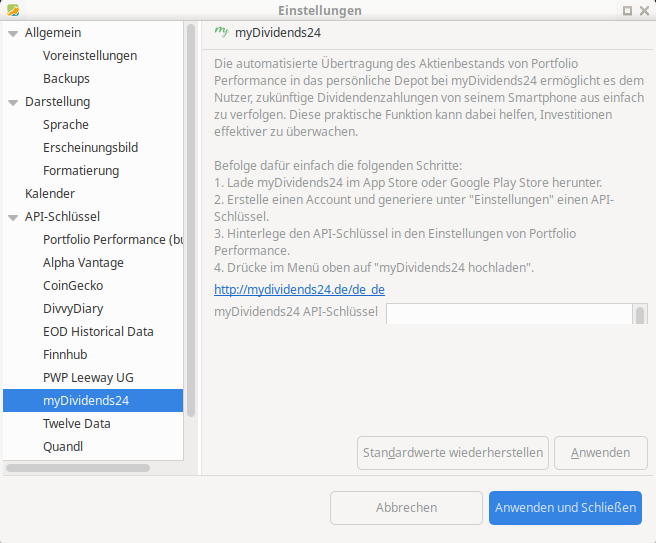Image resolution: width=656 pixels, height=543 pixels.
Task: Click Portfolio Performance app icon in title bar
Action: (x=13, y=10)
